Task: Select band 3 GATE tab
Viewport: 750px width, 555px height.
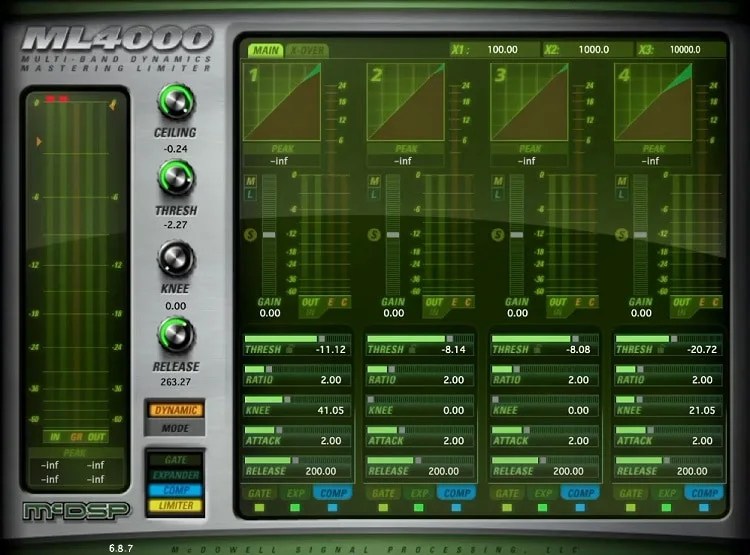Action: coord(507,493)
